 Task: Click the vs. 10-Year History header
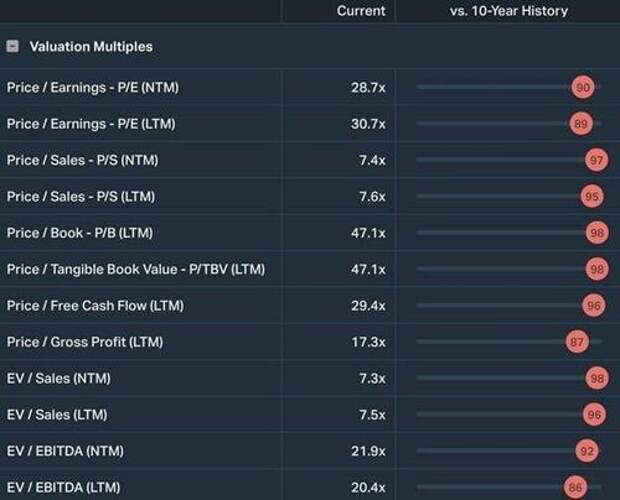[x=508, y=11]
